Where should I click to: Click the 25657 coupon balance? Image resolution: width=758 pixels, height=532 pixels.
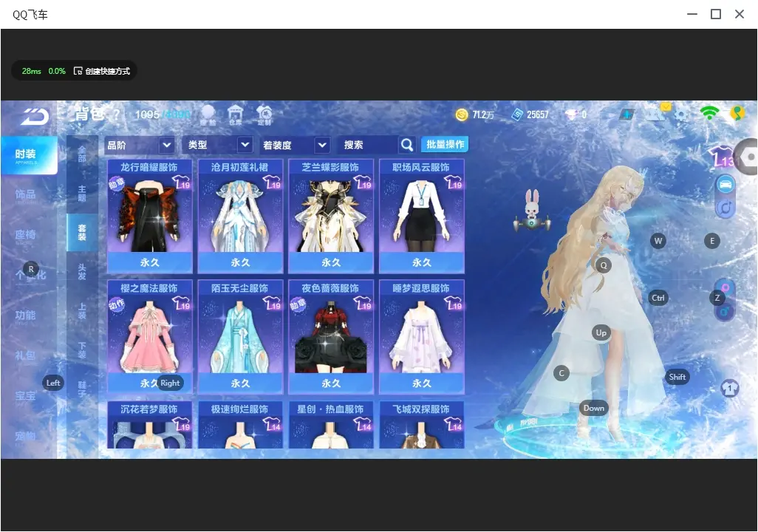(538, 115)
